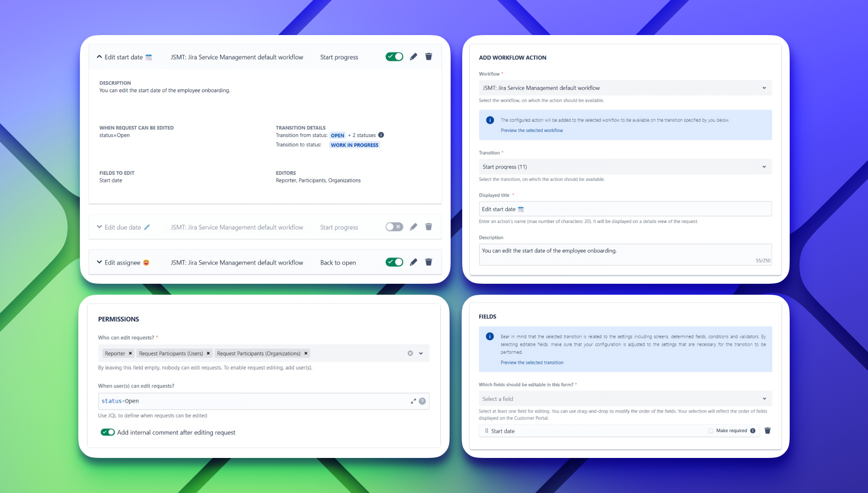Screen dimensions: 868x493
Task: Follow the Preview the selected transition link
Action: (532, 363)
